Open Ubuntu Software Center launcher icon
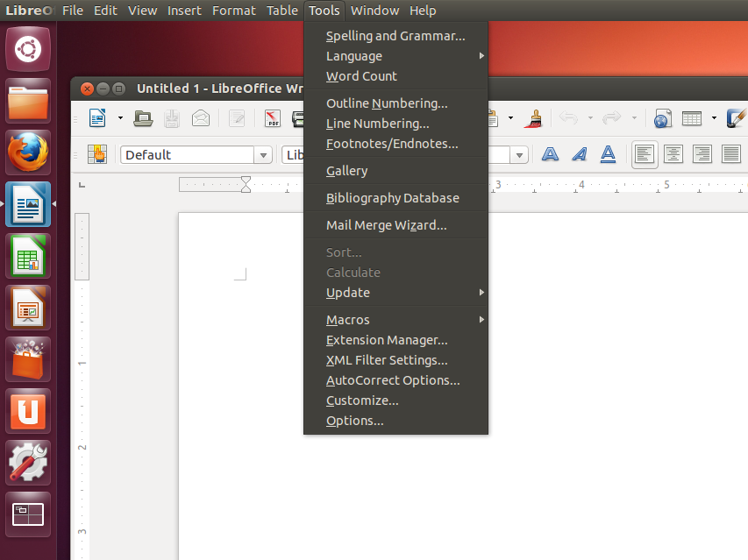This screenshot has width=748, height=560. tap(28, 360)
